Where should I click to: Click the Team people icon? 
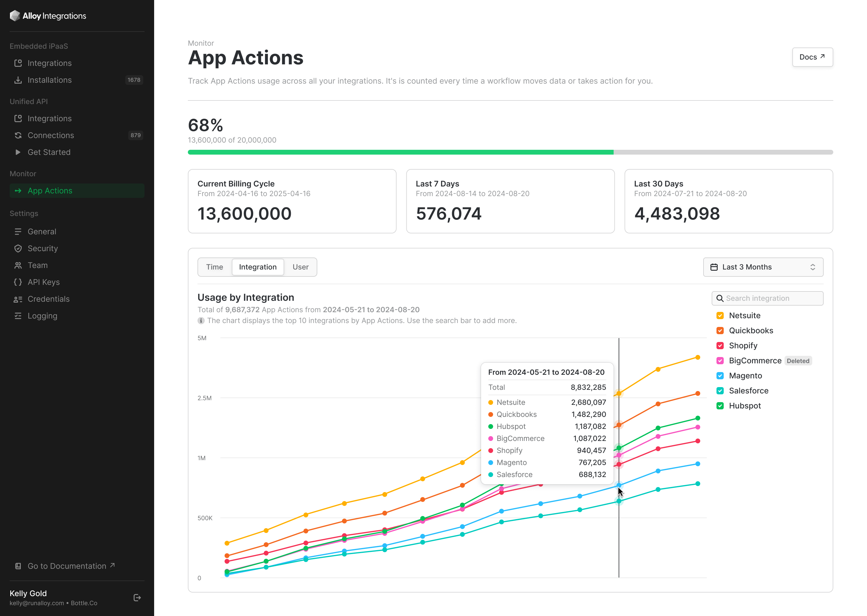(18, 266)
